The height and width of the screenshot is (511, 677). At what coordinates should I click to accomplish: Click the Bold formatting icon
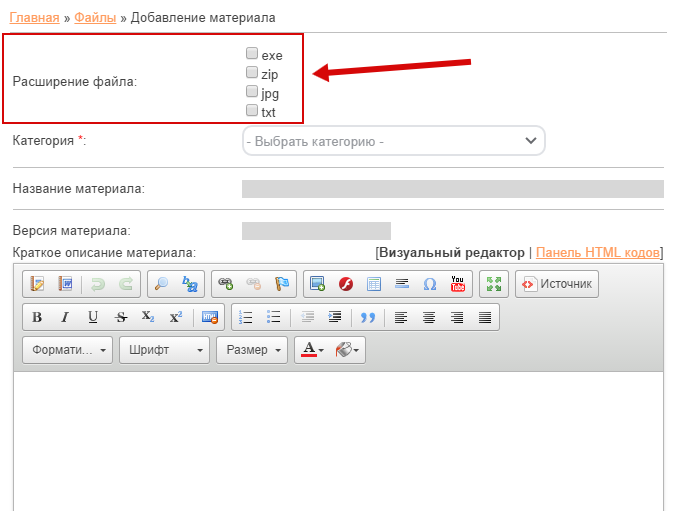click(x=37, y=317)
